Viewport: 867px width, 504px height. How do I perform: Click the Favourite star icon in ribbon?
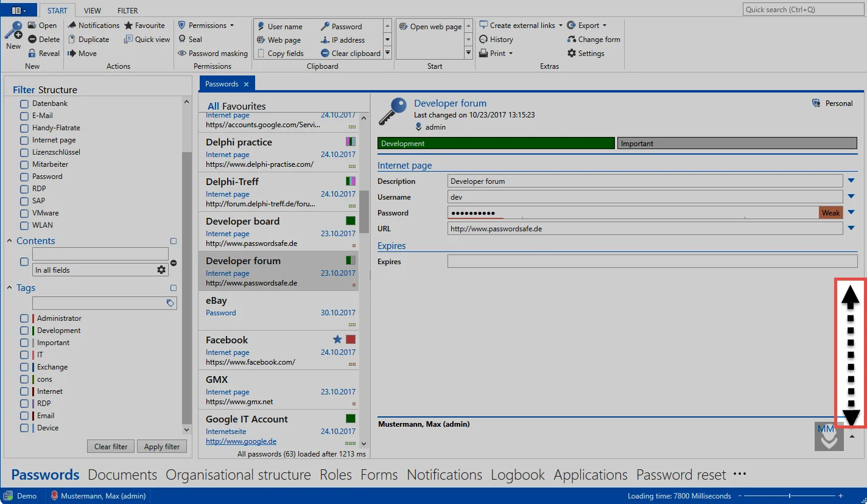(129, 25)
